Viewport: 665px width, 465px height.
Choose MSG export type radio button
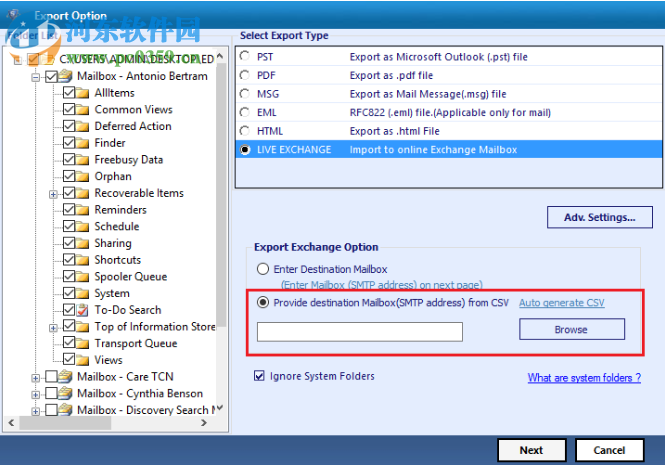click(x=245, y=94)
